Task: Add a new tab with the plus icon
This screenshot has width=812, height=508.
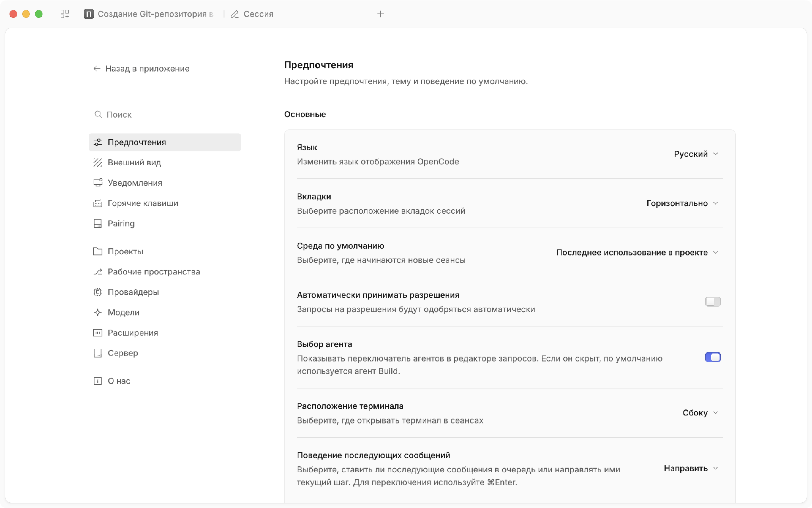Action: (x=381, y=14)
